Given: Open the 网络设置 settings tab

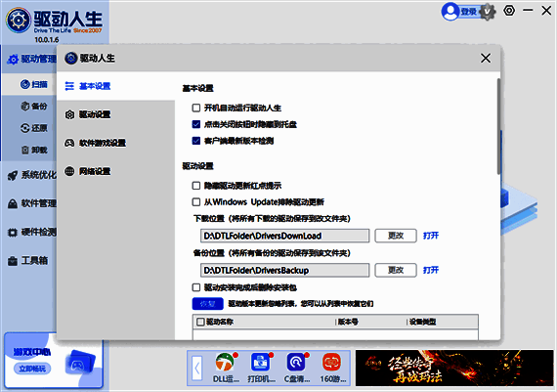Looking at the screenshot, I should (115, 171).
